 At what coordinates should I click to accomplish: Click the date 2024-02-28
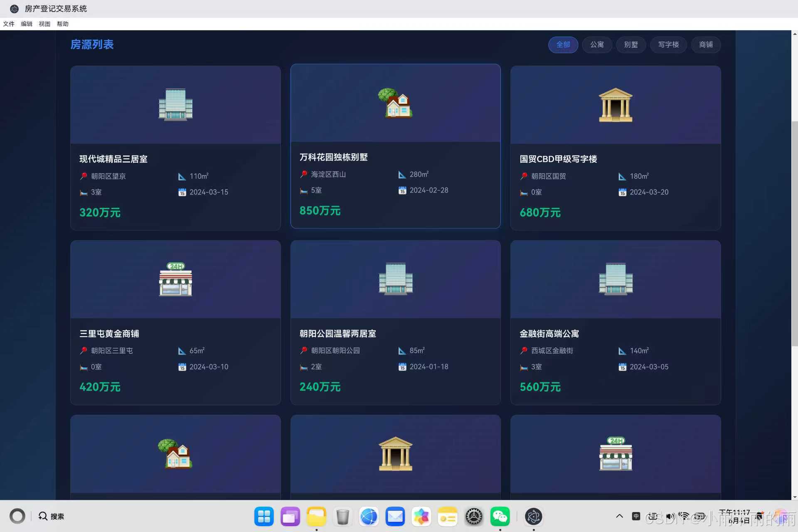(x=429, y=190)
